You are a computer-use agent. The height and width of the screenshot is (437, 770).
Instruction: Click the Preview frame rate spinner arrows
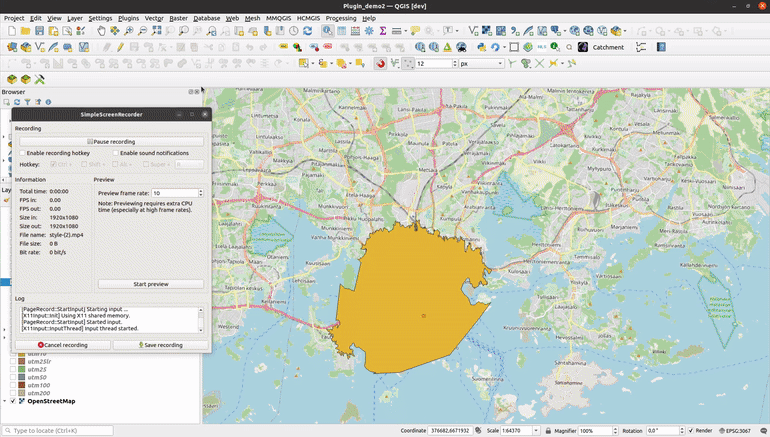(x=201, y=193)
